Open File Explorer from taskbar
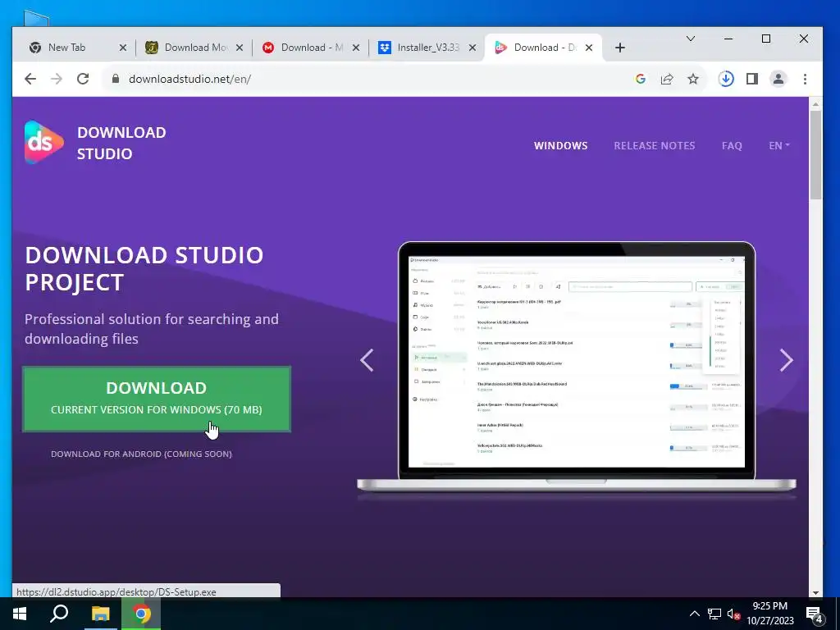840x630 pixels. (100, 614)
